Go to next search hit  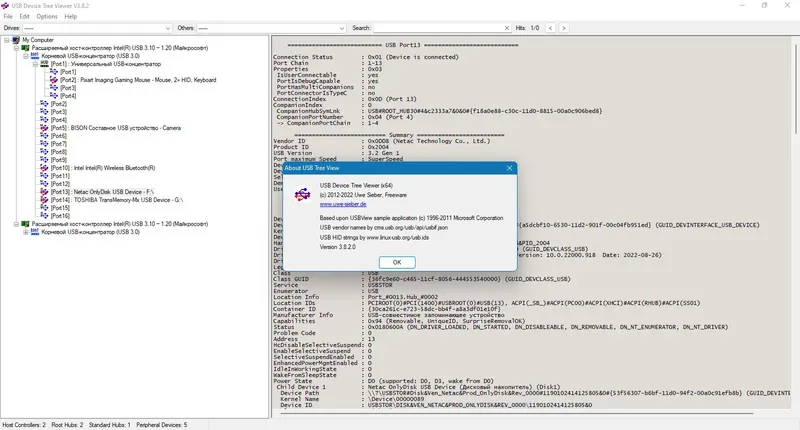[564, 28]
